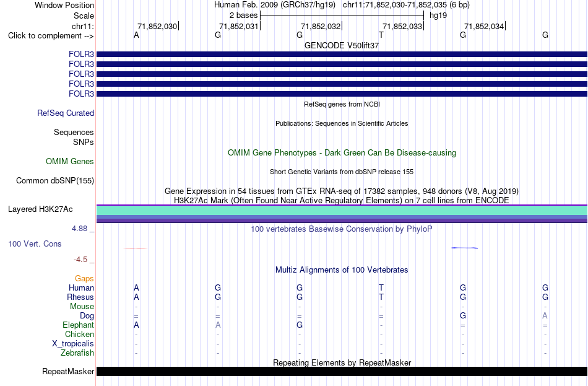
Task: Click the Scale label at left
Action: click(84, 15)
